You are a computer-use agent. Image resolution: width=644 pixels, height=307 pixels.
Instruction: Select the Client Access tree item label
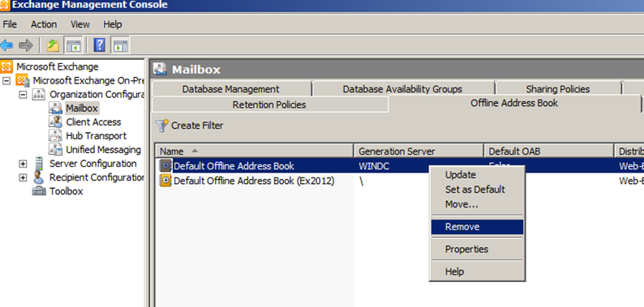[x=93, y=122]
